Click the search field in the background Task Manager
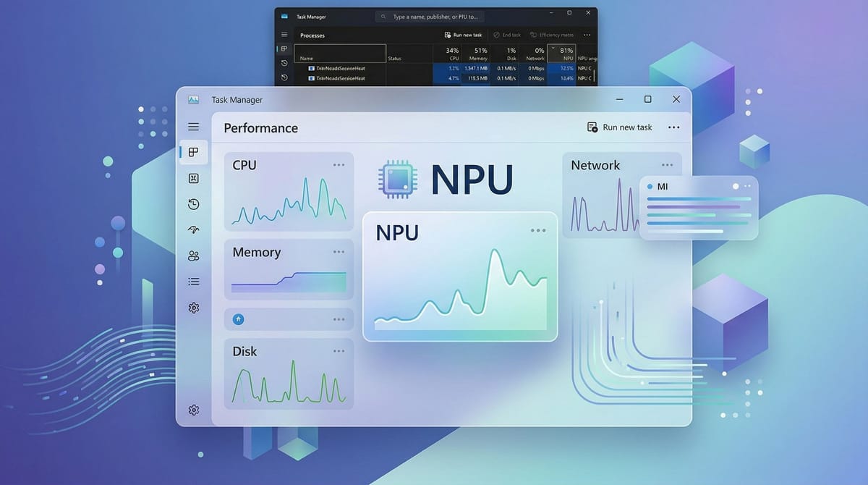This screenshot has width=868, height=485. point(430,16)
